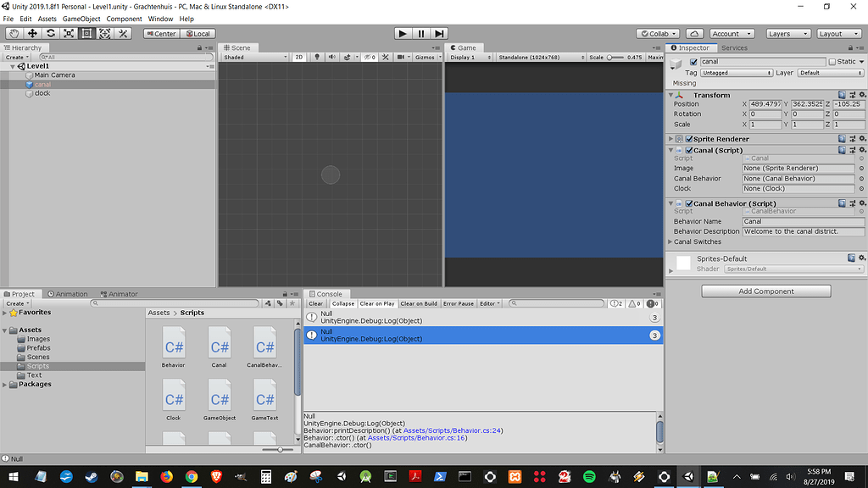Open the GameObject menu
868x488 pixels.
pyautogui.click(x=81, y=18)
